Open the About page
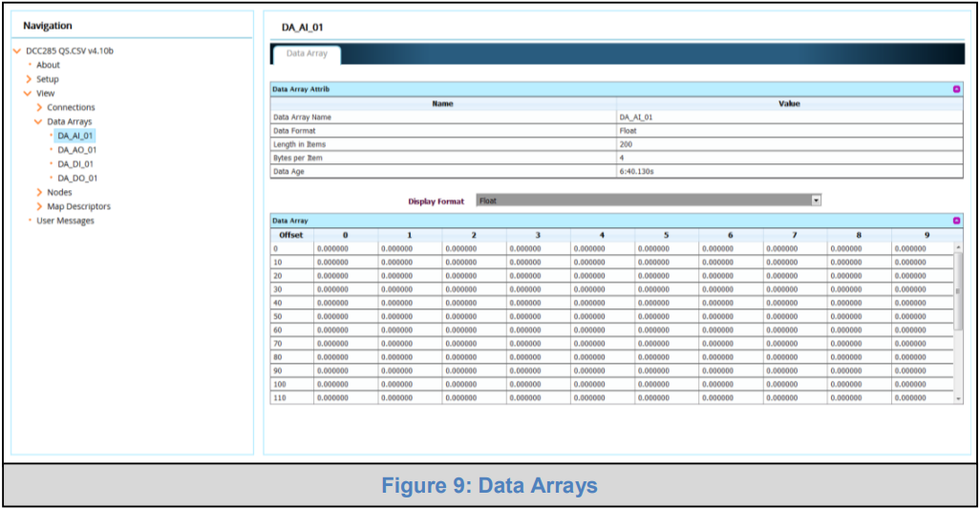The width and height of the screenshot is (980, 508). 48,65
